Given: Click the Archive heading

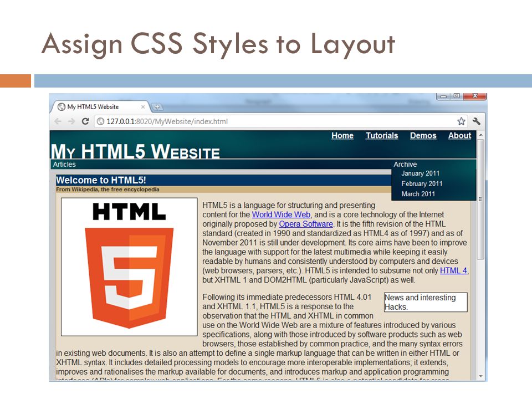Looking at the screenshot, I should point(405,164).
